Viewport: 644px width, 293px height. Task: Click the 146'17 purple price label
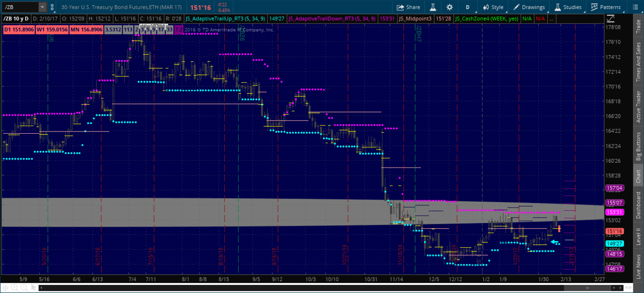click(615, 269)
